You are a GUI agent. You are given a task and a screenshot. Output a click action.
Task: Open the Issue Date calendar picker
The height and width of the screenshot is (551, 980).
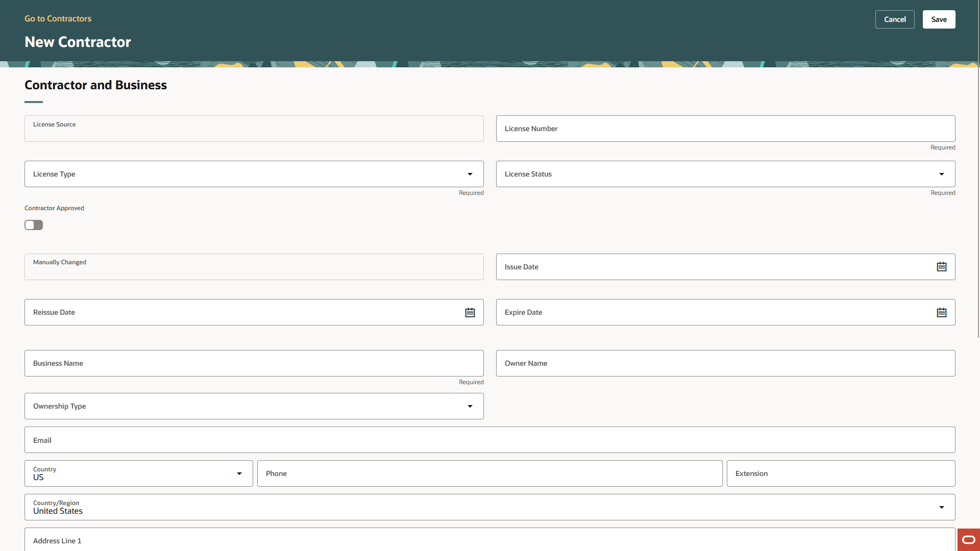(942, 266)
